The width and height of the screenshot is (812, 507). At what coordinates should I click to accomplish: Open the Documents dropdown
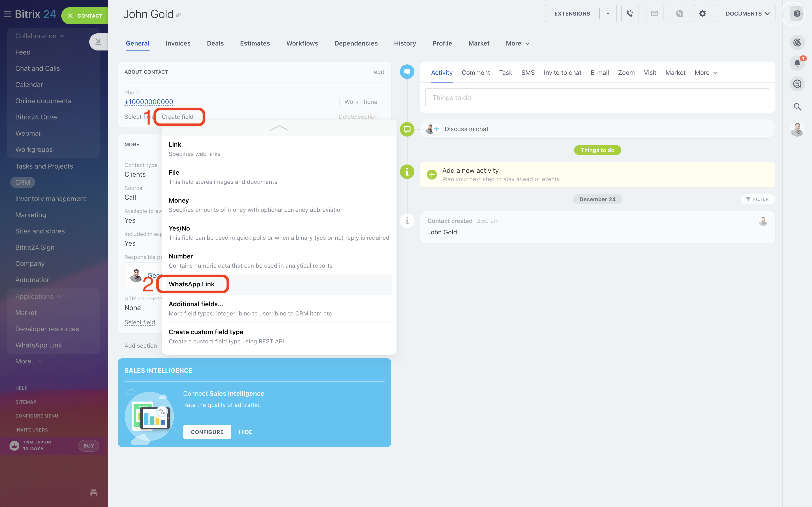745,14
